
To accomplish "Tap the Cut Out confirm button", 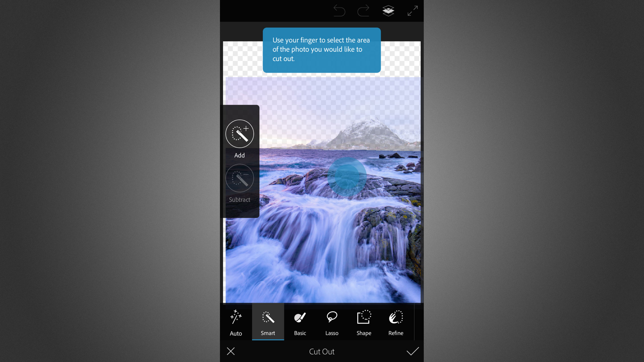I will [412, 351].
